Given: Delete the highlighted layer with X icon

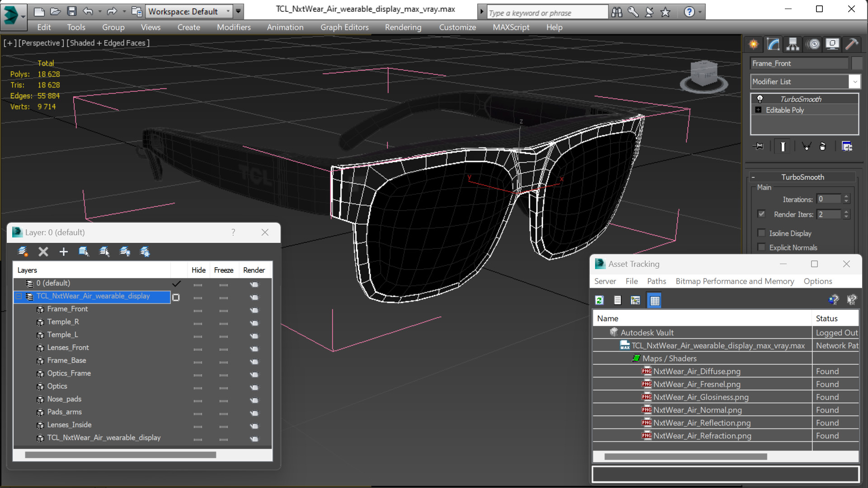Looking at the screenshot, I should point(43,251).
